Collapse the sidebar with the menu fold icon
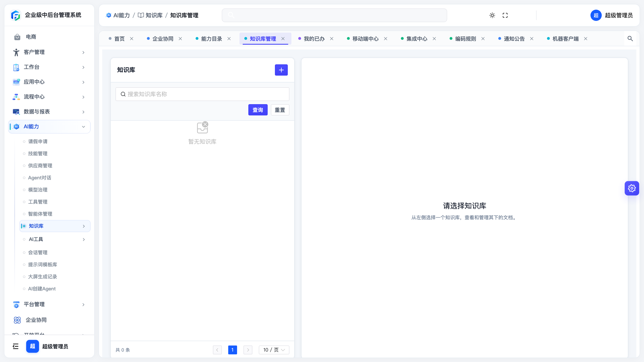This screenshot has height=362, width=644. 15,346
